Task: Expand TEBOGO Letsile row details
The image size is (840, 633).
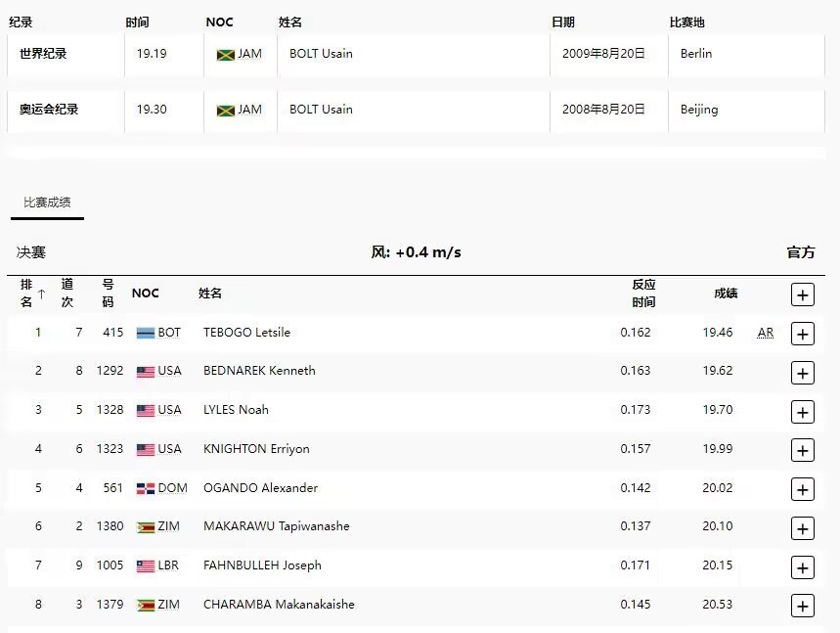Action: click(803, 334)
